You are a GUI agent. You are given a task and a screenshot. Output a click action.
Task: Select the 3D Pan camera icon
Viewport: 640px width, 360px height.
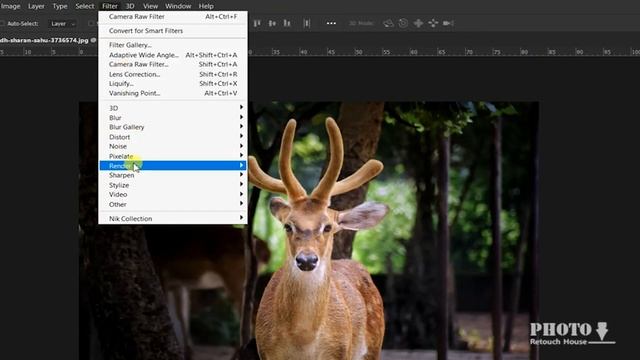[x=418, y=23]
